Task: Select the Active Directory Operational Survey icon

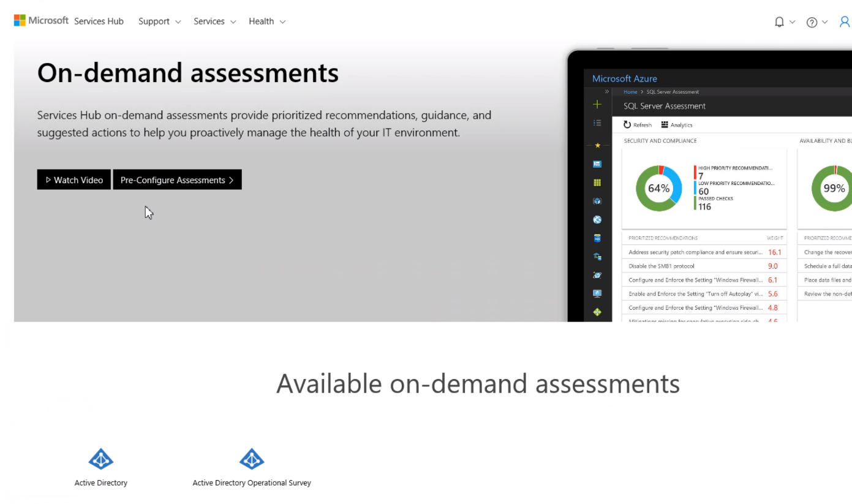Action: 252,459
